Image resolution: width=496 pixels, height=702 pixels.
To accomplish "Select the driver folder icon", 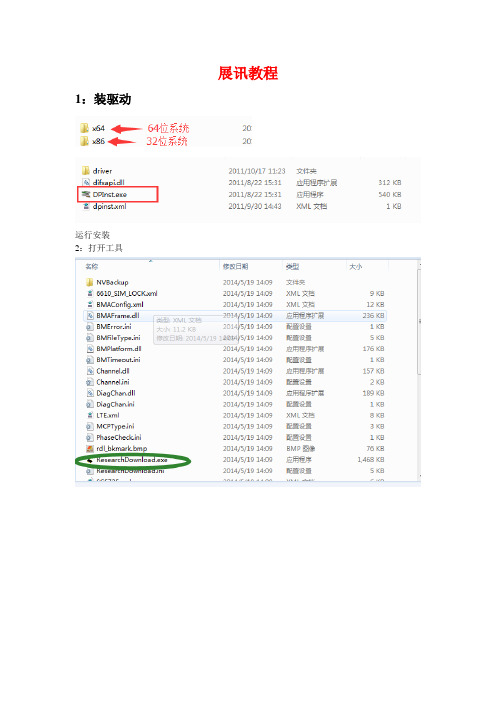I will [x=86, y=171].
